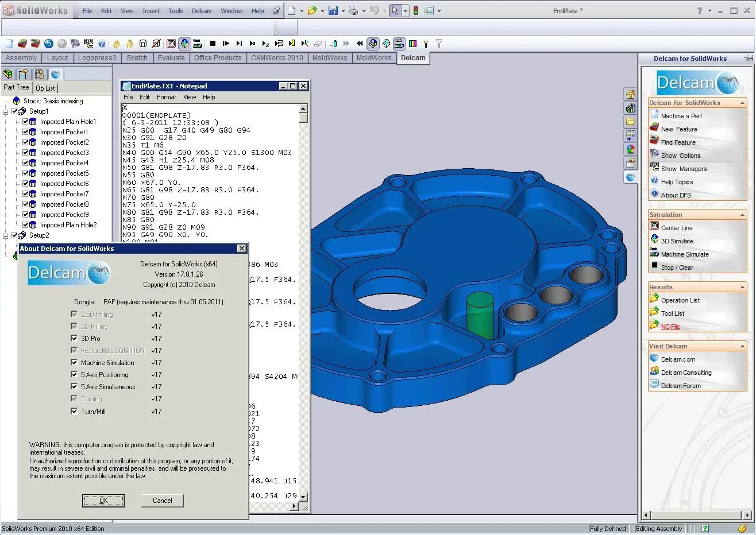Launch Machine Simulate in task pane
Viewport: 756px width, 535px height.
tap(685, 254)
